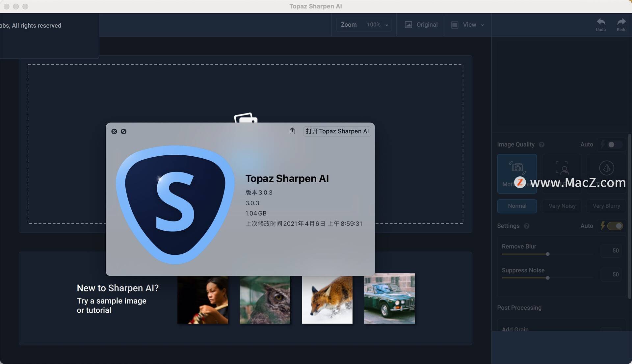
Task: Click the Add Grain label
Action: pos(515,329)
